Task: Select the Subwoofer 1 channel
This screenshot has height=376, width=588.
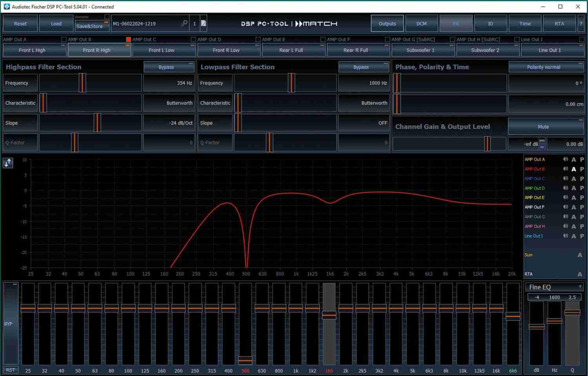Action: (x=423, y=50)
